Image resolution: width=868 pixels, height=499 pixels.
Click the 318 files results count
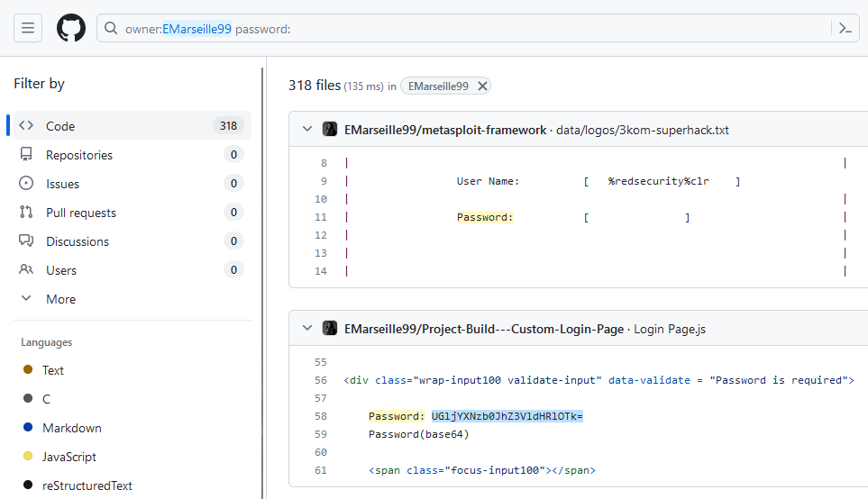(315, 86)
